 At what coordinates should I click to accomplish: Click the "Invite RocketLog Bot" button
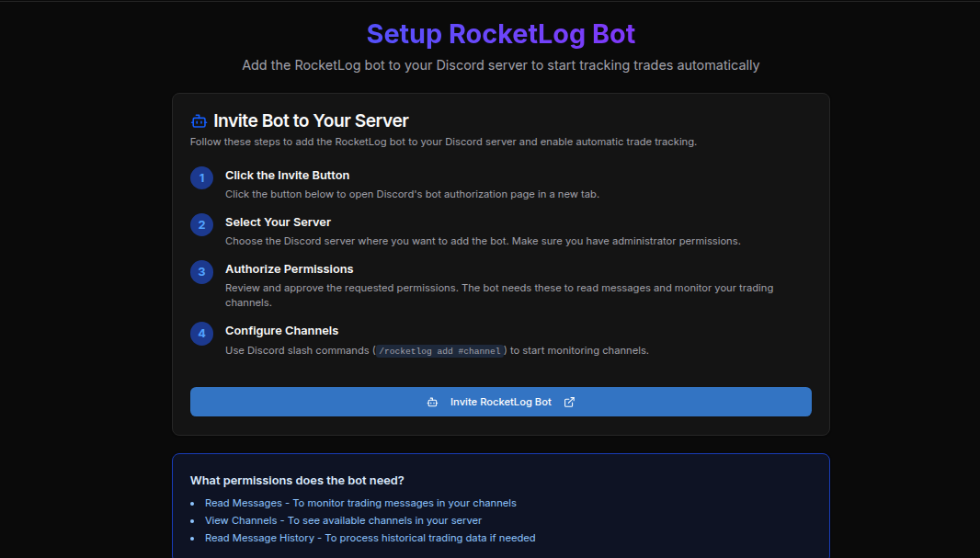(500, 402)
